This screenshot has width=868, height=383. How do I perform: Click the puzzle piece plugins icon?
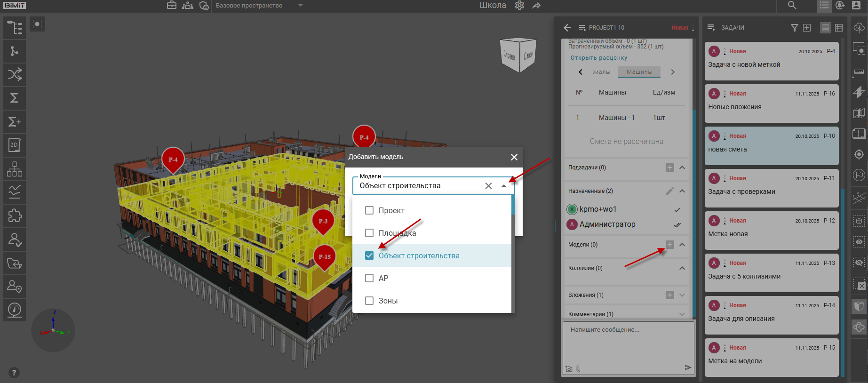coord(15,215)
